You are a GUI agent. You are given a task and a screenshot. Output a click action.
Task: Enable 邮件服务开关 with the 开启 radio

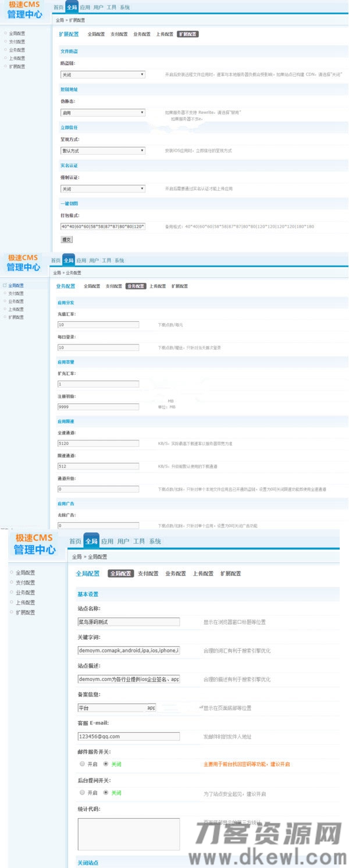[82, 764]
